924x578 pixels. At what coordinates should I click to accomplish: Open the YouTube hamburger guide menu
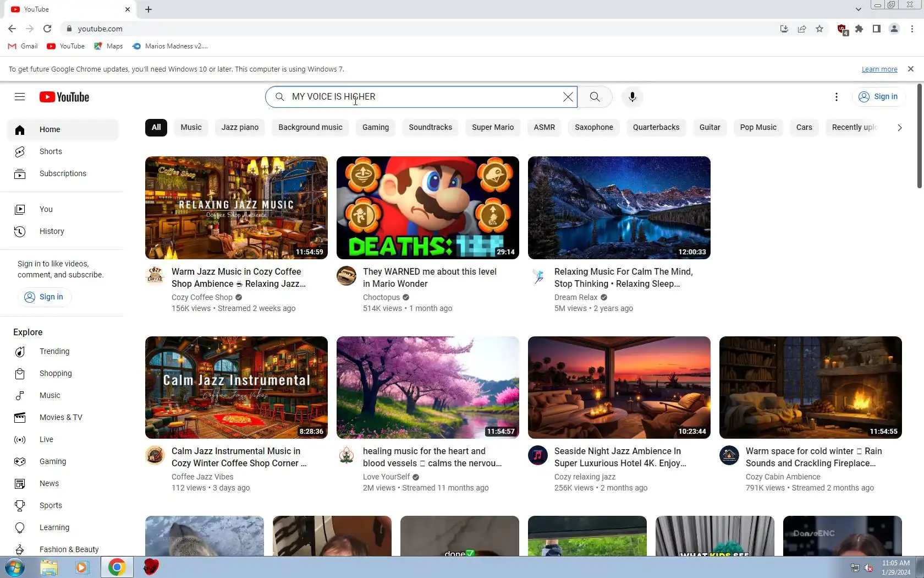tap(20, 97)
